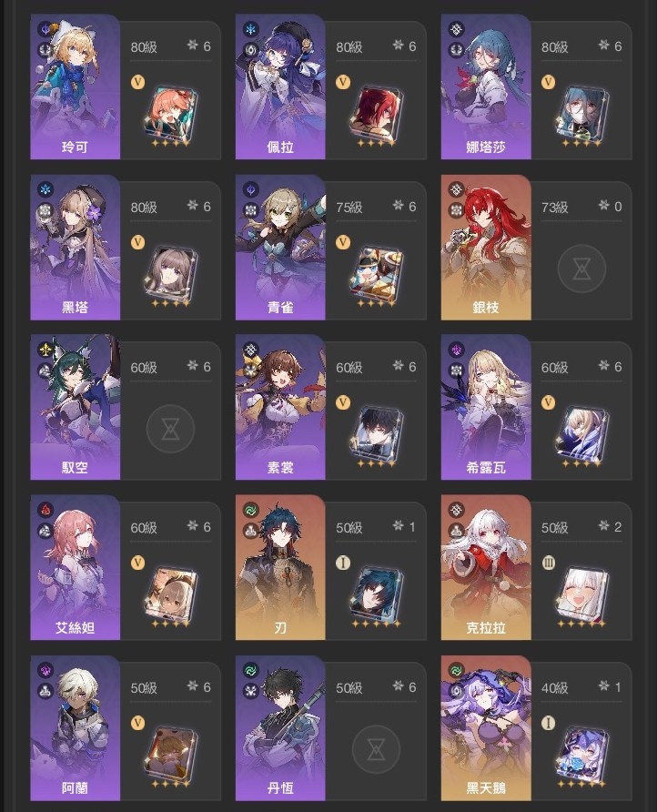657x812 pixels.
Task: Open the 娜塔莎 character portrait
Action: (486, 86)
